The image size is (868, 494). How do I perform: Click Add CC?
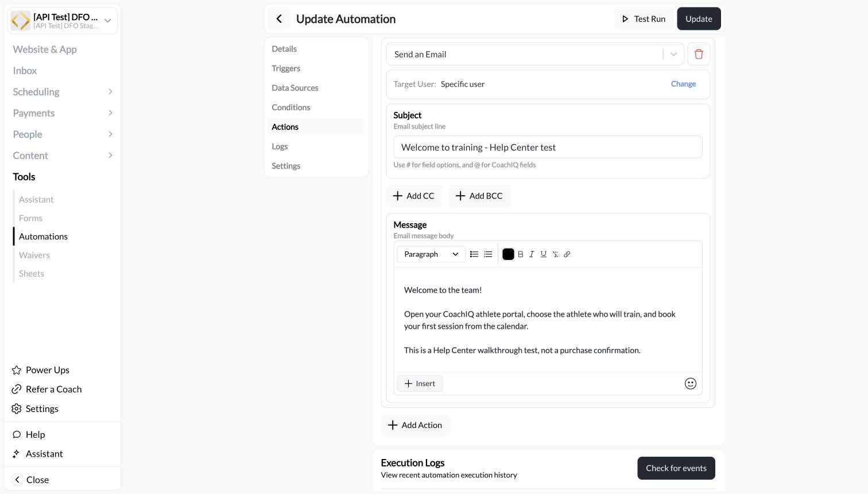coord(413,196)
